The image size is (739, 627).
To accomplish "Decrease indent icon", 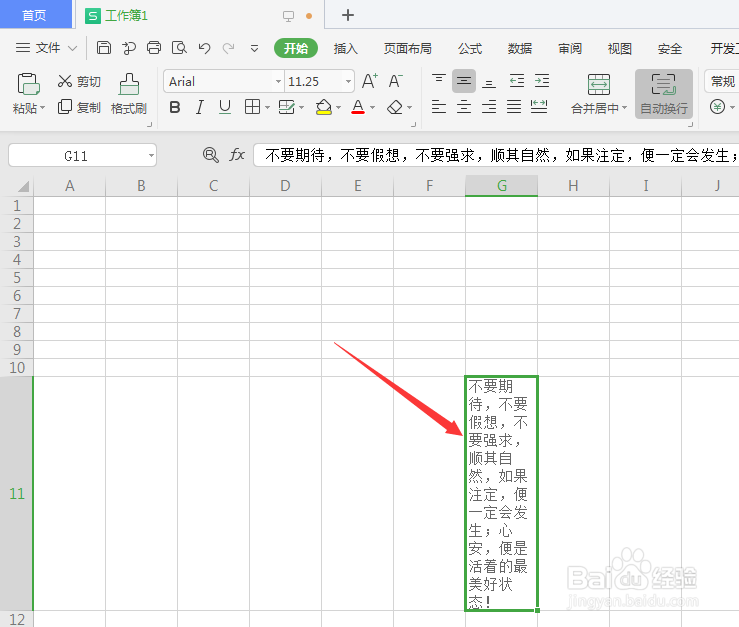I will pyautogui.click(x=517, y=81).
